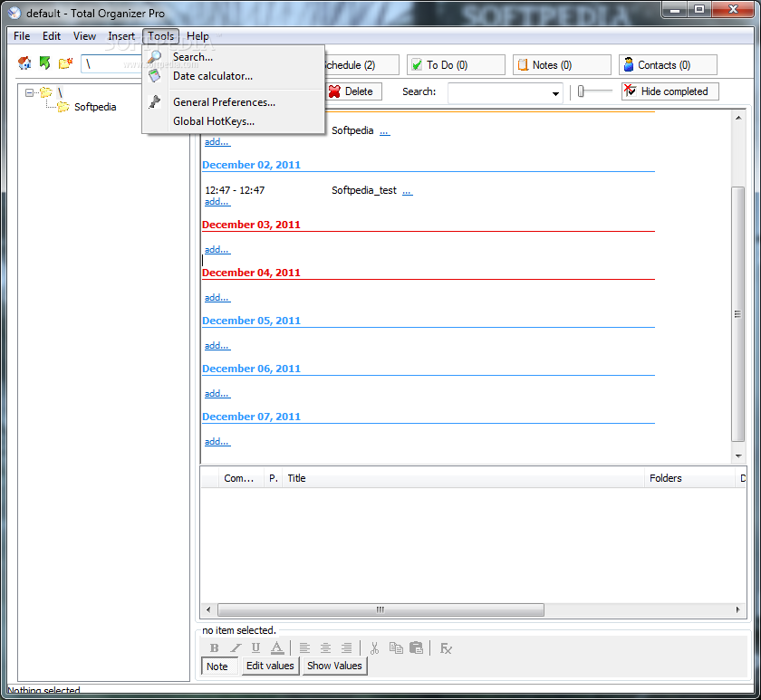This screenshot has height=700, width=761.
Task: Click add... link under December 03, 2011
Action: 217,249
